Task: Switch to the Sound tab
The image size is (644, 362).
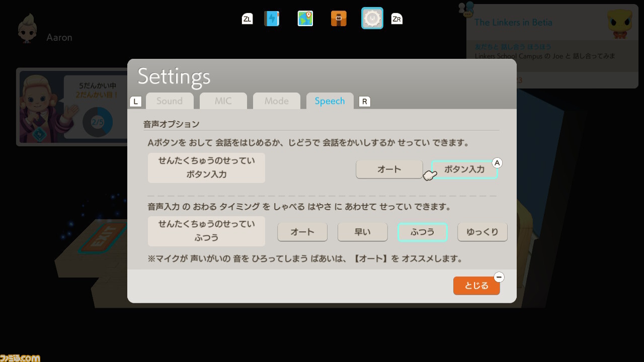Action: pyautogui.click(x=170, y=101)
